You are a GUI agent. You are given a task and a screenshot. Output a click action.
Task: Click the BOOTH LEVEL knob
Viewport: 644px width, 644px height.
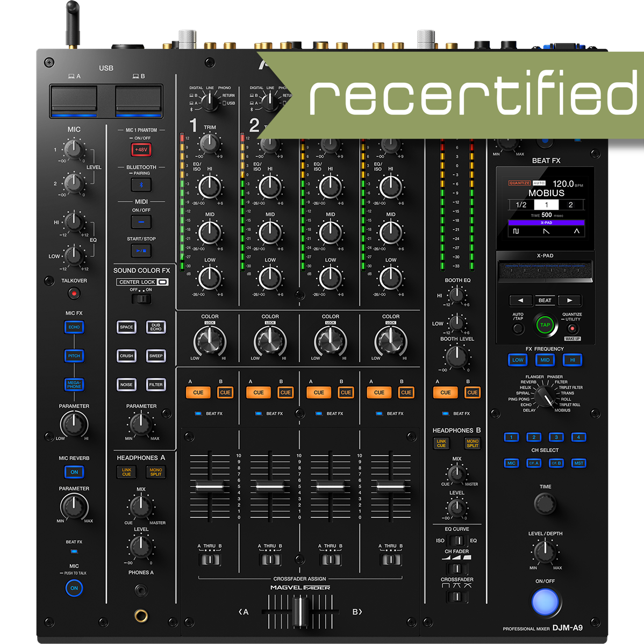click(x=457, y=356)
